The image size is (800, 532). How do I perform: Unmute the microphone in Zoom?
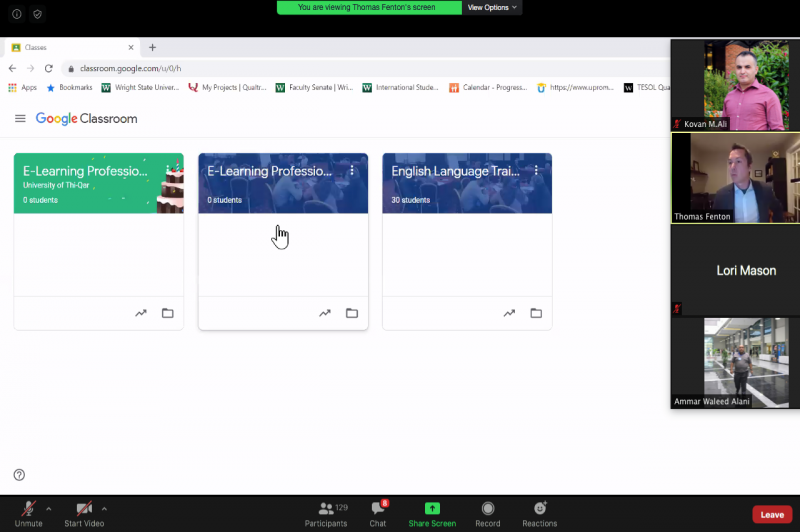[28, 510]
